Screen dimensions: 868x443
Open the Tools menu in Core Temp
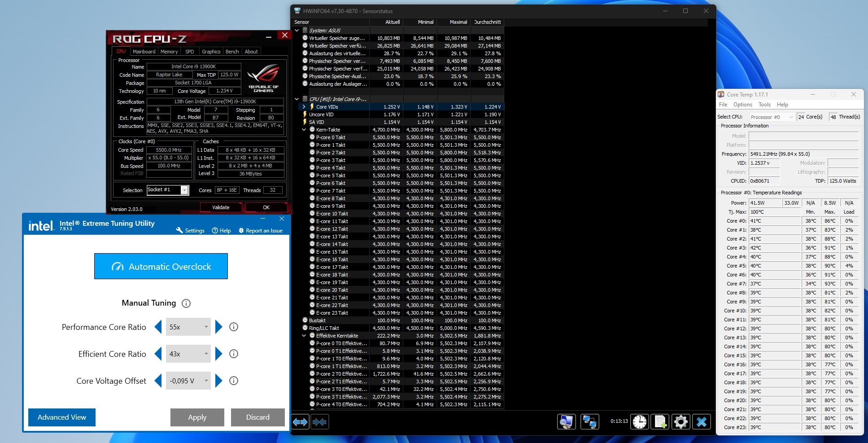[x=764, y=105]
